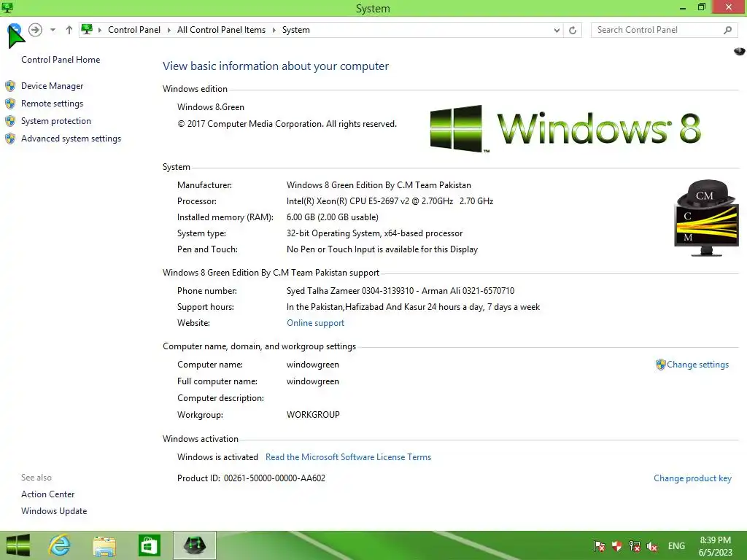Open Action Center under See also
747x560 pixels.
click(x=47, y=494)
